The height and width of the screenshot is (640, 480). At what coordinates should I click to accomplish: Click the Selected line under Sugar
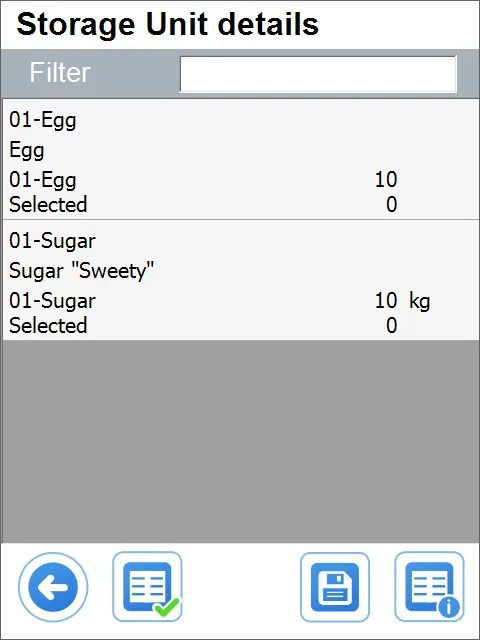click(x=48, y=325)
